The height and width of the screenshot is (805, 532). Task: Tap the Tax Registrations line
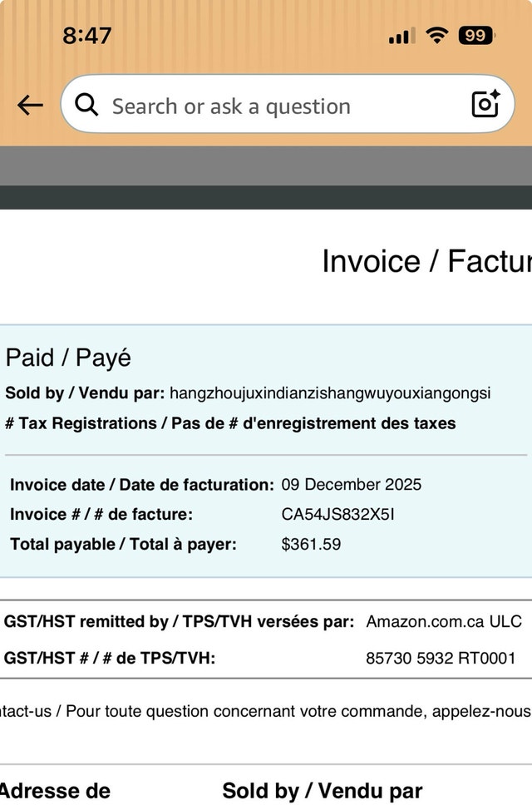pyautogui.click(x=230, y=423)
